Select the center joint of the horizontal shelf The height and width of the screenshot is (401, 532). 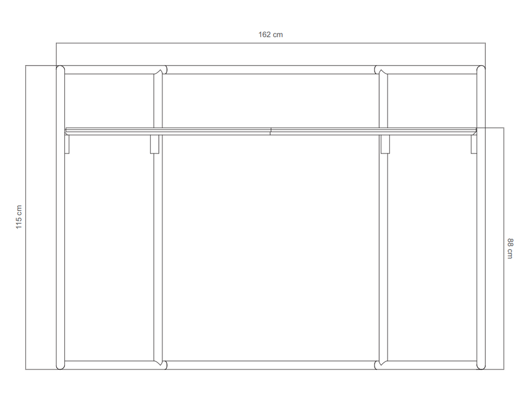pyautogui.click(x=270, y=131)
